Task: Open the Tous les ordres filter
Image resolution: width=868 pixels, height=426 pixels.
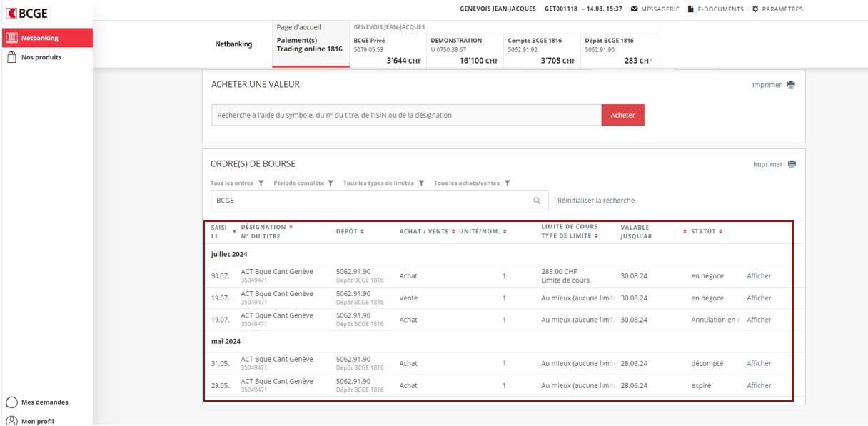Action: pyautogui.click(x=237, y=183)
